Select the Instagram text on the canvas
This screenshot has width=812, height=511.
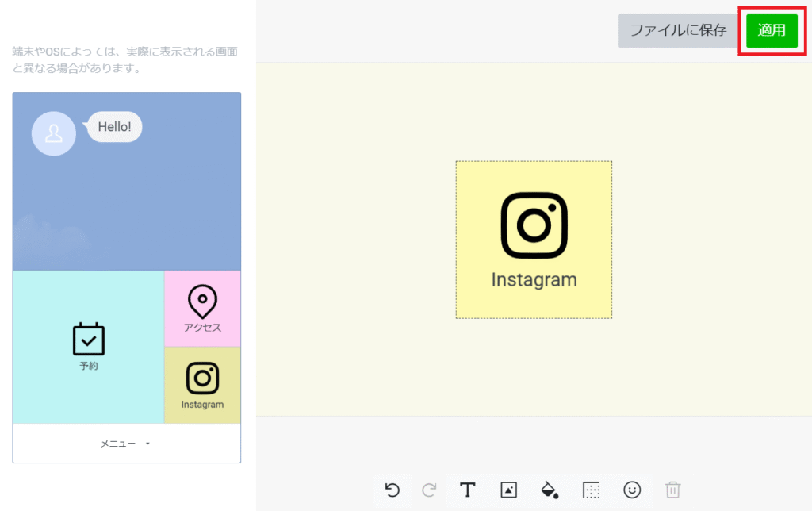click(x=534, y=280)
